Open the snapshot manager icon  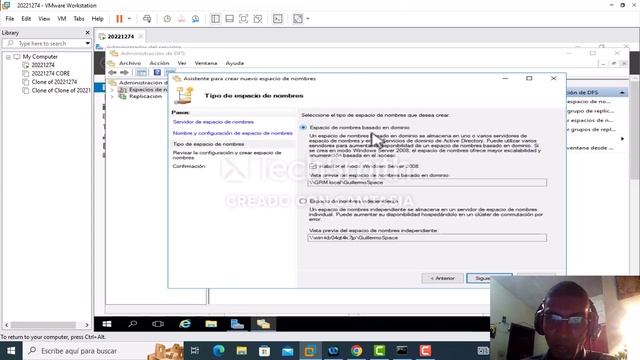point(196,19)
